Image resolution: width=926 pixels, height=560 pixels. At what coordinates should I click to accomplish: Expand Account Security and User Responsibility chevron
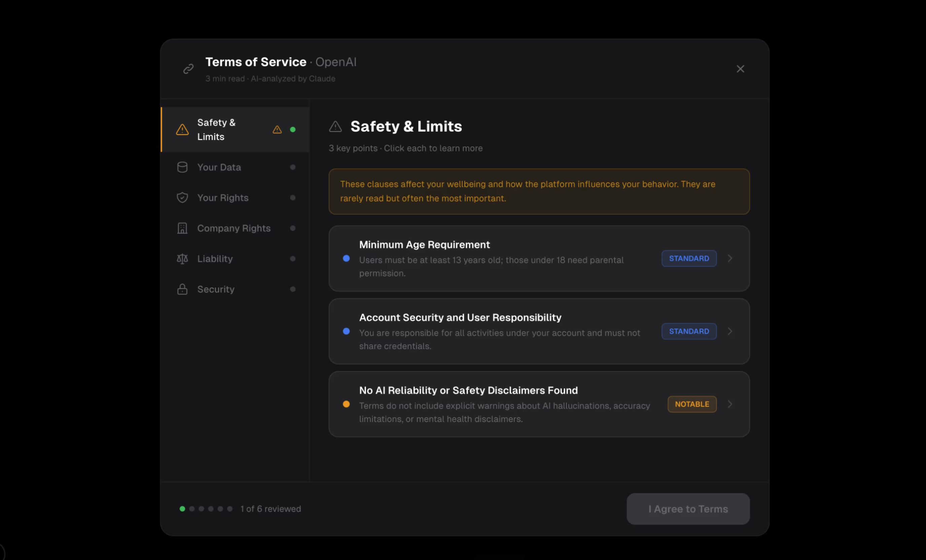730,331
